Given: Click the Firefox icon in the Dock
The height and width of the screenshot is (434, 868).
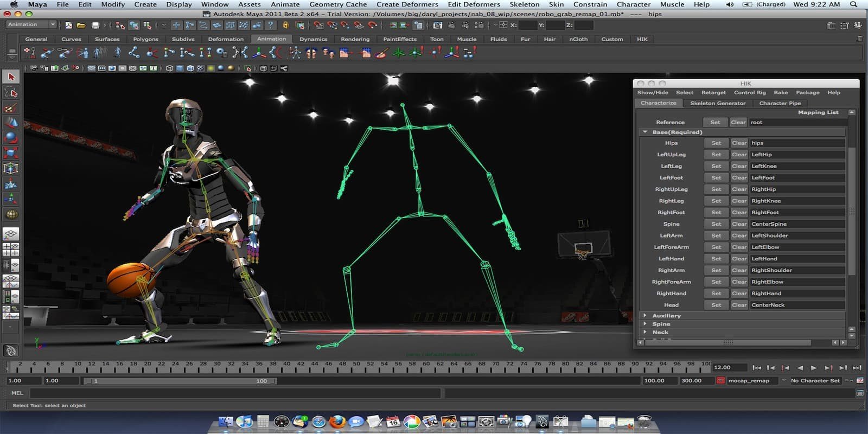Looking at the screenshot, I should pyautogui.click(x=337, y=422).
